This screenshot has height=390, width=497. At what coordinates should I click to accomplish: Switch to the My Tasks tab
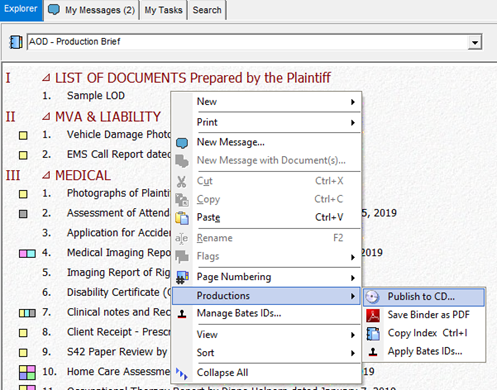click(163, 10)
